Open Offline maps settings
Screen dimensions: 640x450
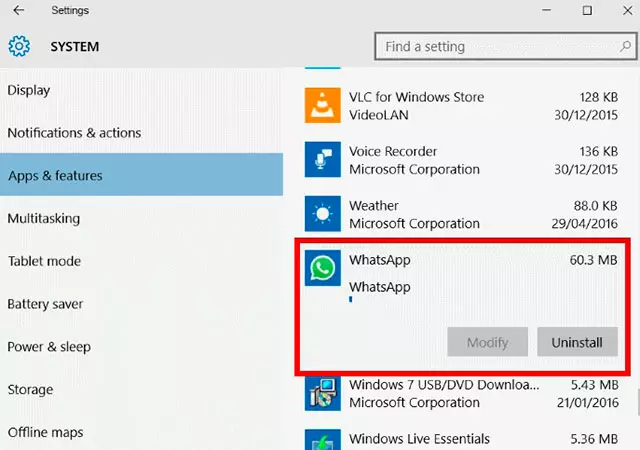[x=141, y=432]
